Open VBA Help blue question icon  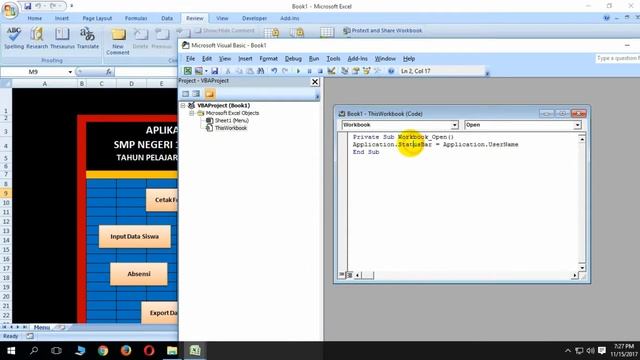coord(391,71)
